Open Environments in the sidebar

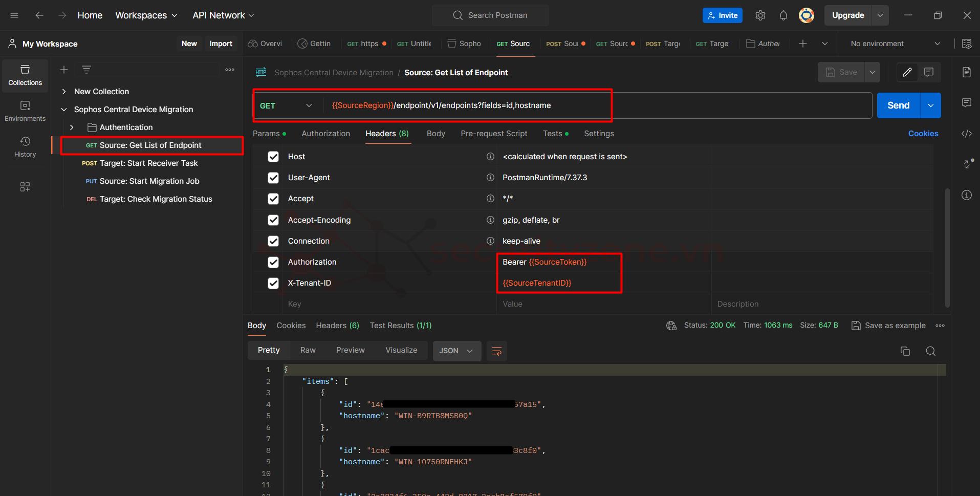point(25,111)
